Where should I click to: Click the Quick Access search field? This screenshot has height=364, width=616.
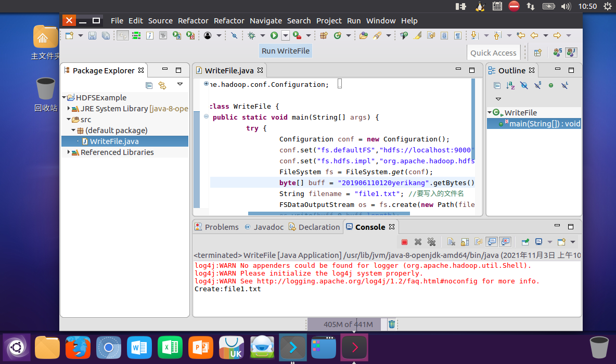tap(493, 53)
